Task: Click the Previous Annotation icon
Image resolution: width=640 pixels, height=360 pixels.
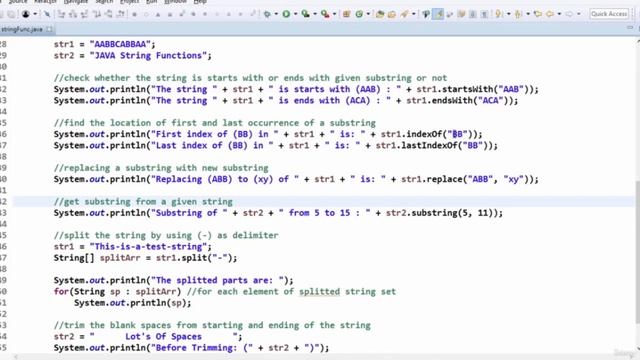Action: coord(518,14)
